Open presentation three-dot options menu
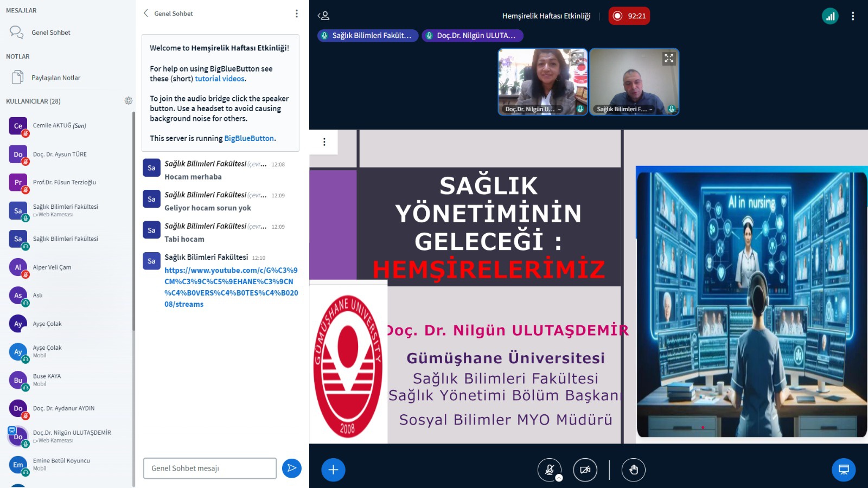The height and width of the screenshot is (488, 868). point(324,142)
